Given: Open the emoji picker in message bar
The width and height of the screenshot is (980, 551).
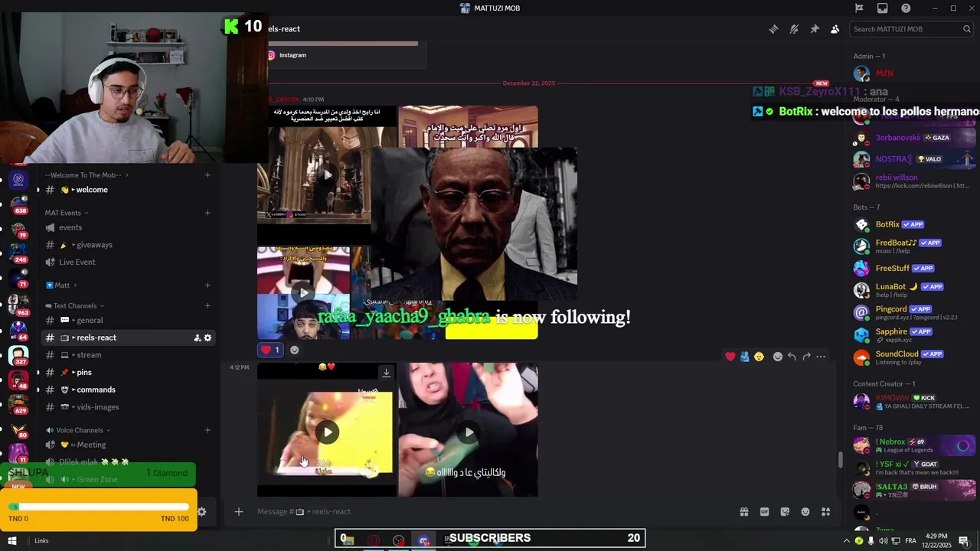Looking at the screenshot, I should point(805,511).
